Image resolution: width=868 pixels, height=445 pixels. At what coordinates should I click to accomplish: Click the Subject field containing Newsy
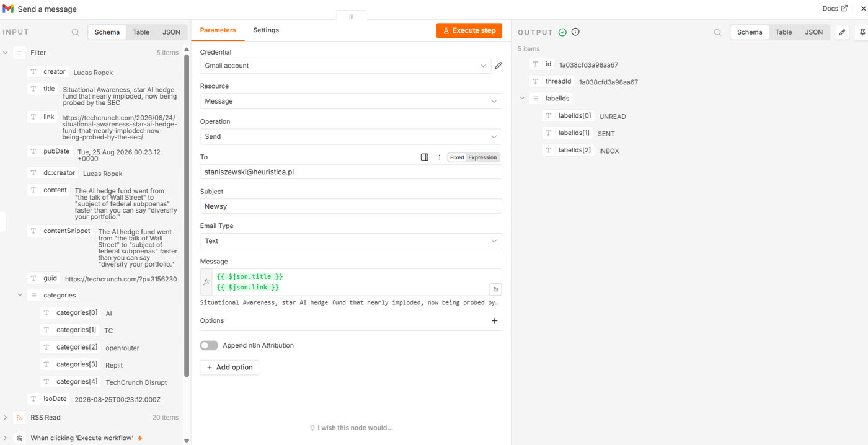pos(351,206)
